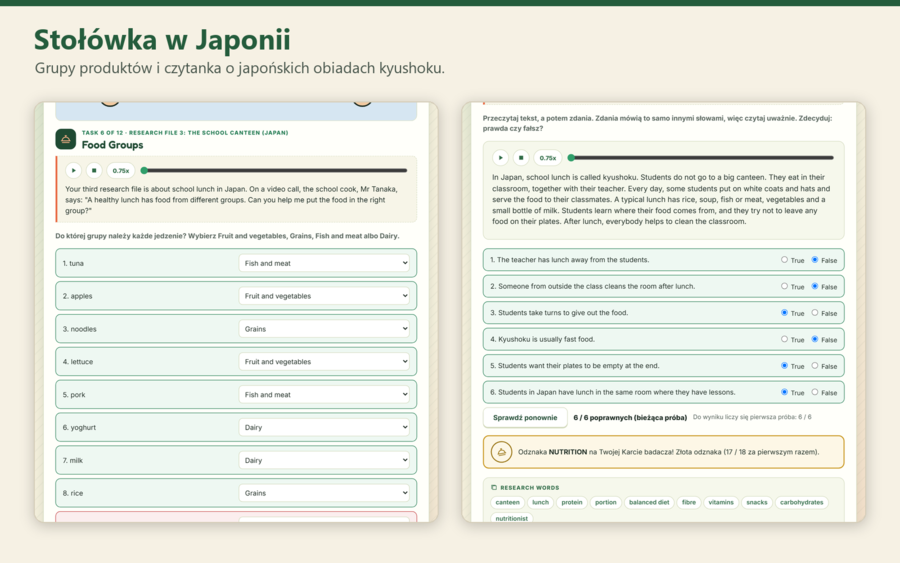Stop the kyushoku reading audio
The width and height of the screenshot is (900, 563).
click(x=521, y=157)
